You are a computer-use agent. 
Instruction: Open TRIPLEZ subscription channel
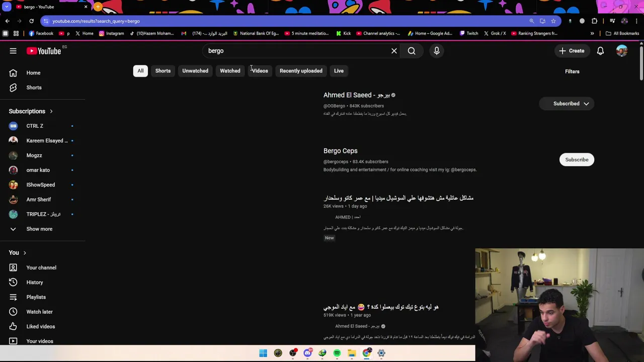(43, 214)
